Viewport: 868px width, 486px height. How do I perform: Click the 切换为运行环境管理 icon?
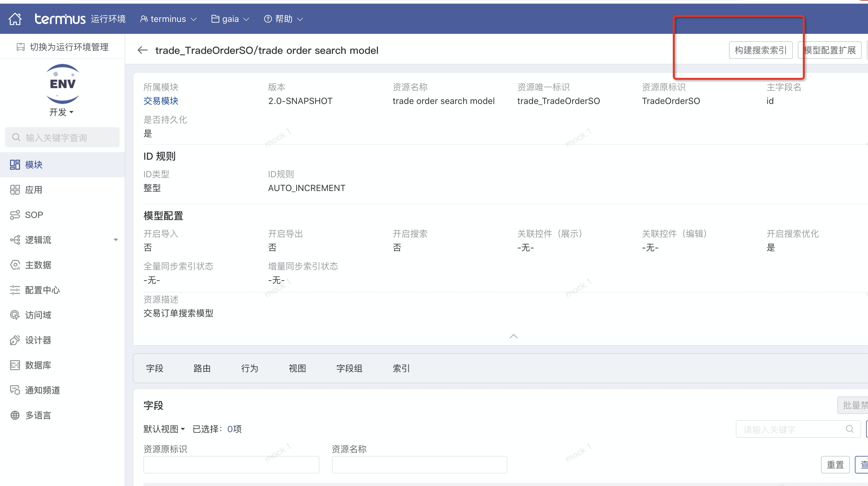pos(21,47)
